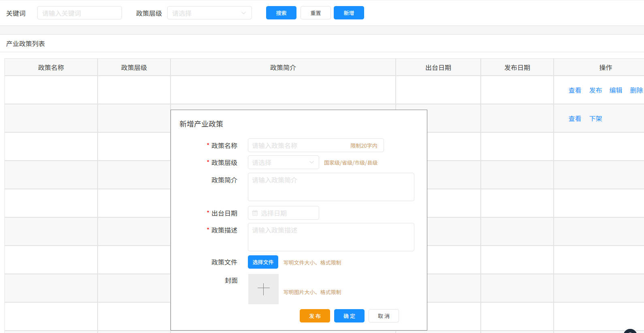Click 发布 link in the first table row
Viewport: 644px width, 333px height.
click(595, 90)
